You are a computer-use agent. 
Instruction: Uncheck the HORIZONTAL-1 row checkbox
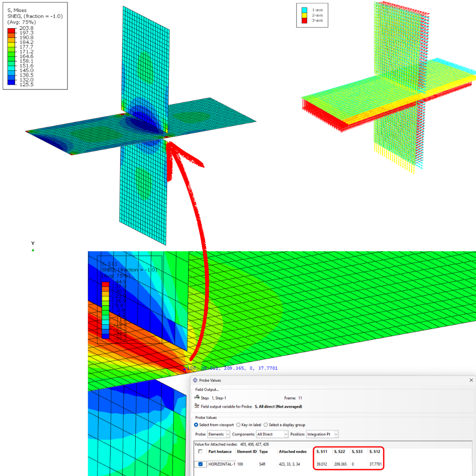pos(201,464)
